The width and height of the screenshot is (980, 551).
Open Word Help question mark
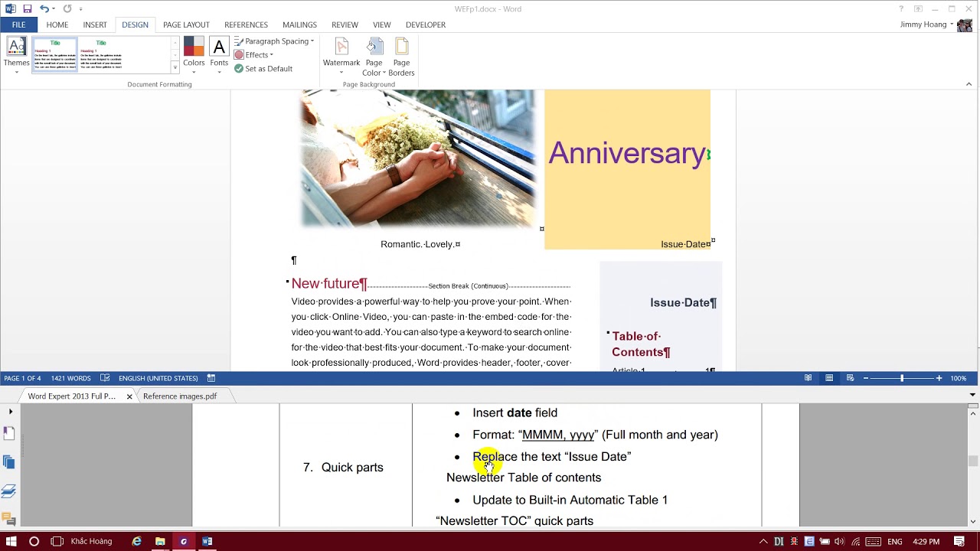pyautogui.click(x=901, y=9)
